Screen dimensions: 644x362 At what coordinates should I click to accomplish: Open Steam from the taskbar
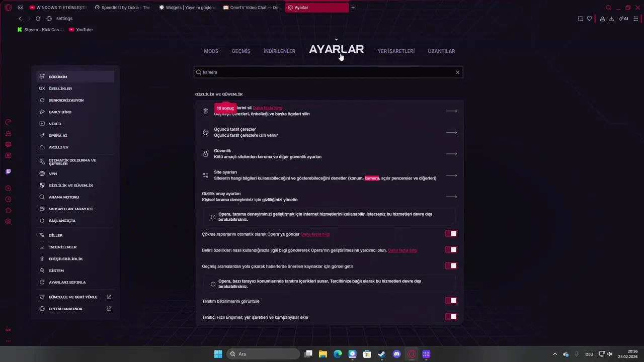tap(382, 354)
